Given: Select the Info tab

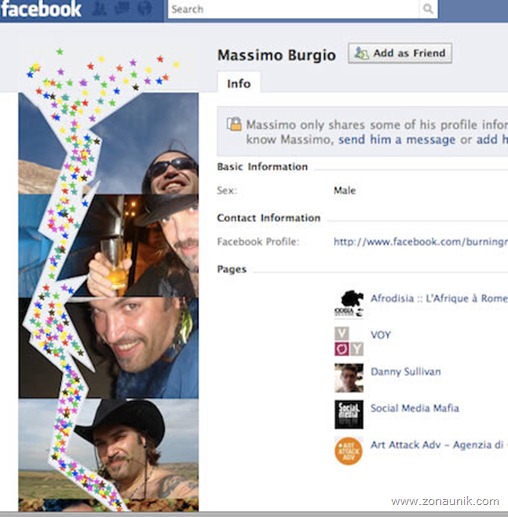Looking at the screenshot, I should (239, 83).
